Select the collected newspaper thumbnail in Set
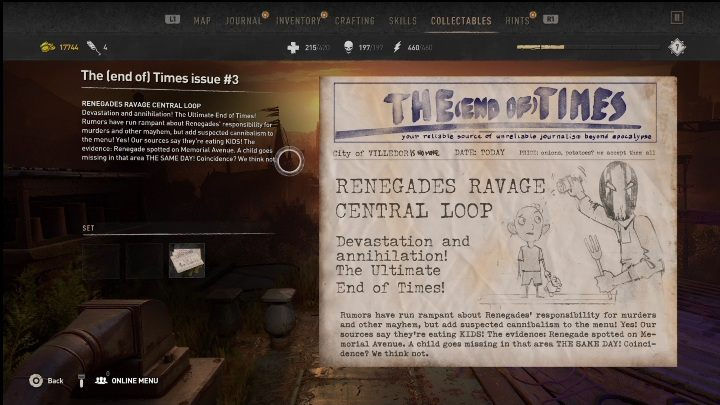The width and height of the screenshot is (720, 405). point(186,260)
